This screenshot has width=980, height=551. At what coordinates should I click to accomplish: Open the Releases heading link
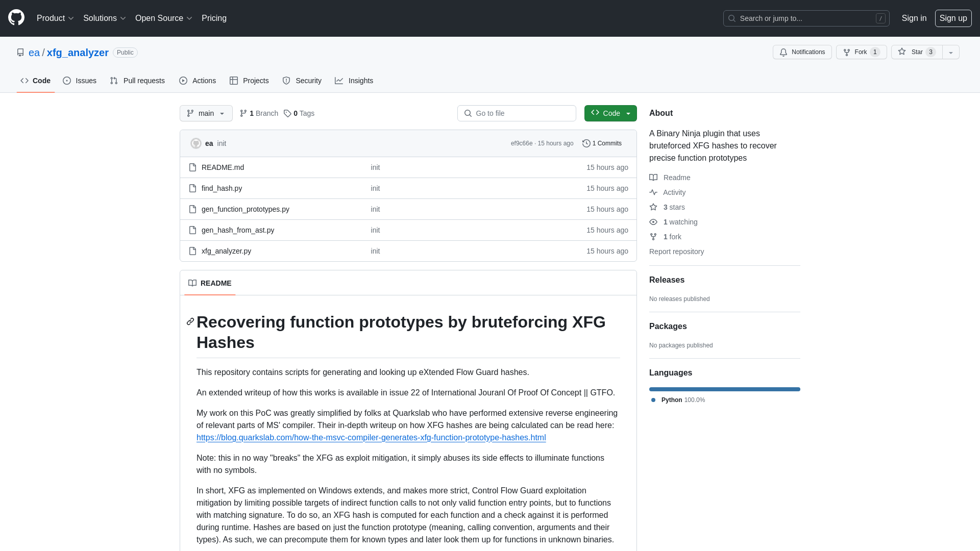click(667, 280)
